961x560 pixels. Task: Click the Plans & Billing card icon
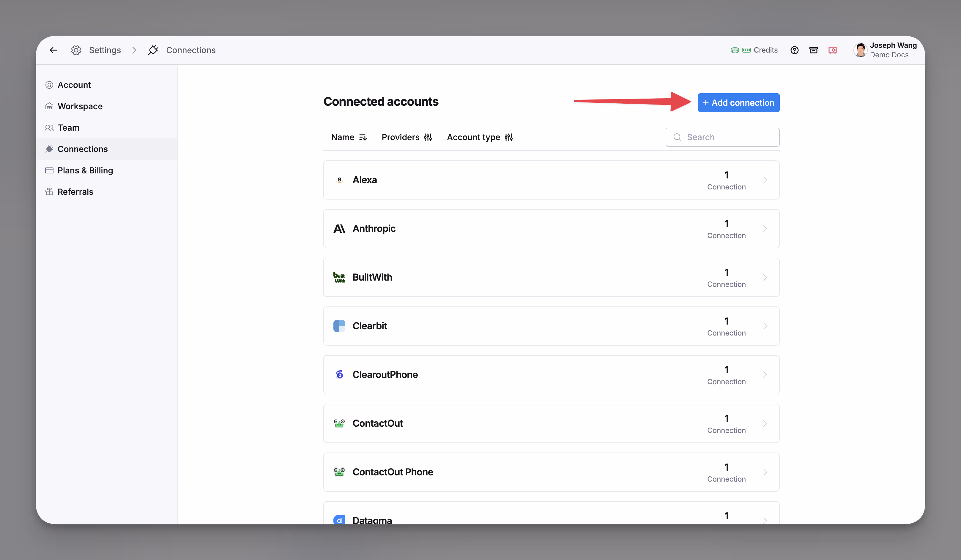coord(49,170)
